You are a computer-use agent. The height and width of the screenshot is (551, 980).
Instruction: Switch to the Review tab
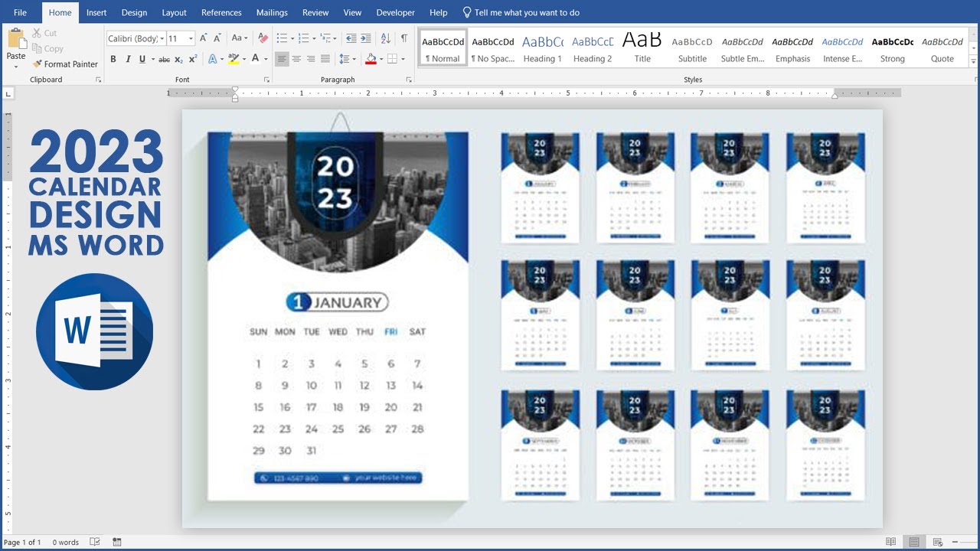pos(315,12)
